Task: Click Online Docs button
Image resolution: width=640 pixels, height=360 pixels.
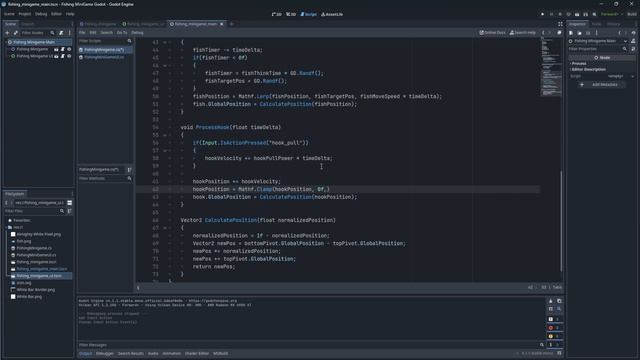Action: (x=492, y=33)
